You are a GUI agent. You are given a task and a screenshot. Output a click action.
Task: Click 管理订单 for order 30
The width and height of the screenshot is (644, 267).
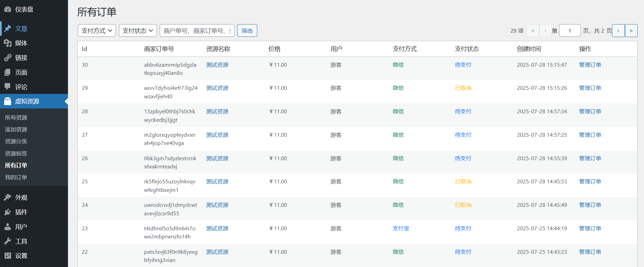(590, 65)
